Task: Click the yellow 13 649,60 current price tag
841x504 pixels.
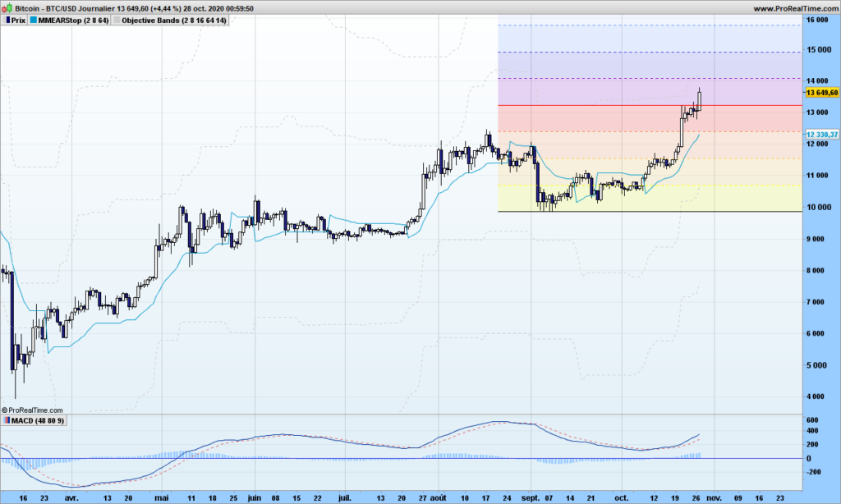Action: [821, 93]
